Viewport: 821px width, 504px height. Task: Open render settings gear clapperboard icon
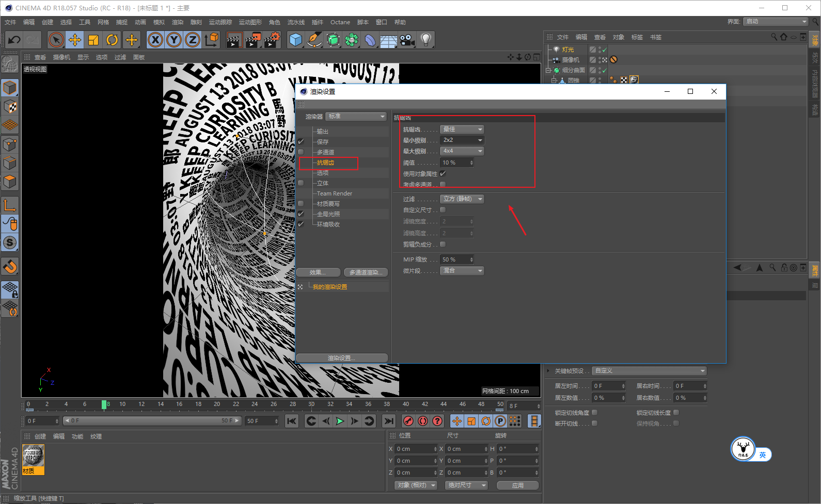(272, 40)
